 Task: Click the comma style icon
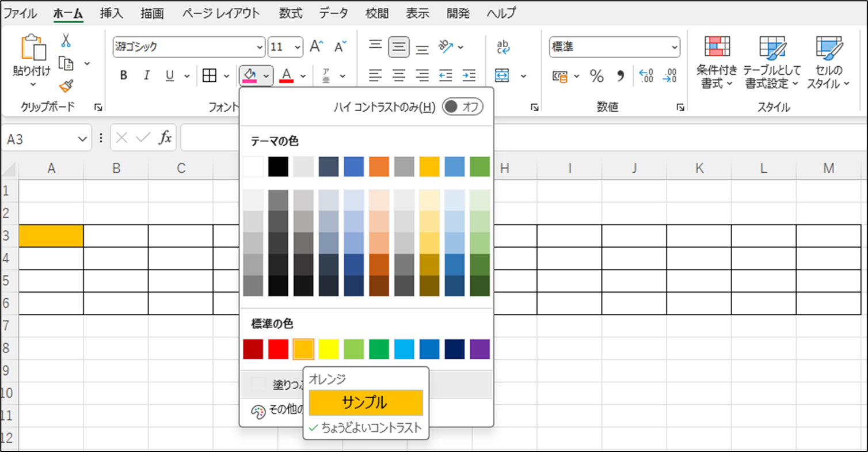click(x=620, y=76)
